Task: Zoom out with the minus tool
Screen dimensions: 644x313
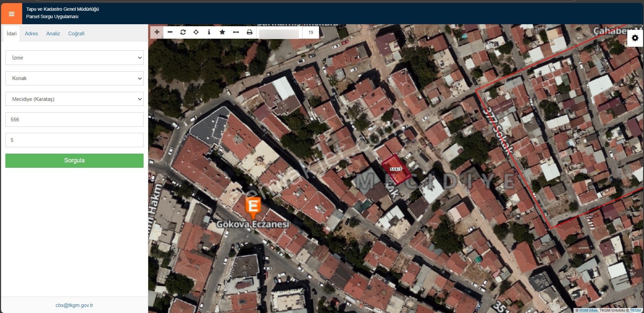Action: [x=170, y=32]
